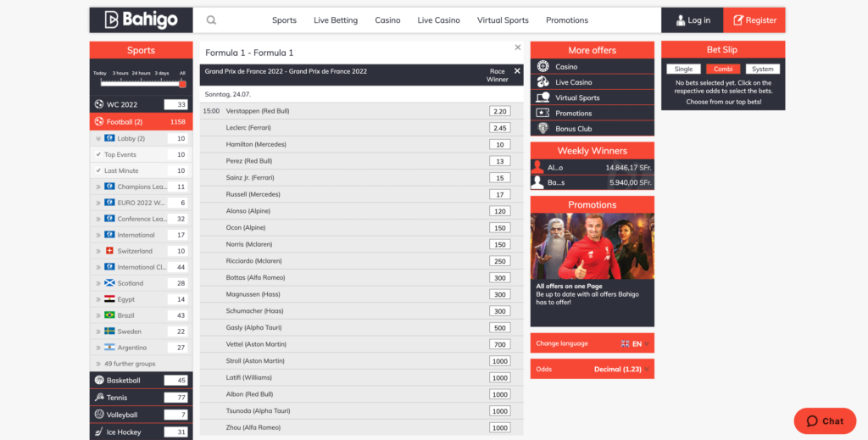The height and width of the screenshot is (440, 868).
Task: Toggle Top Events checkmark filter
Action: pos(98,154)
